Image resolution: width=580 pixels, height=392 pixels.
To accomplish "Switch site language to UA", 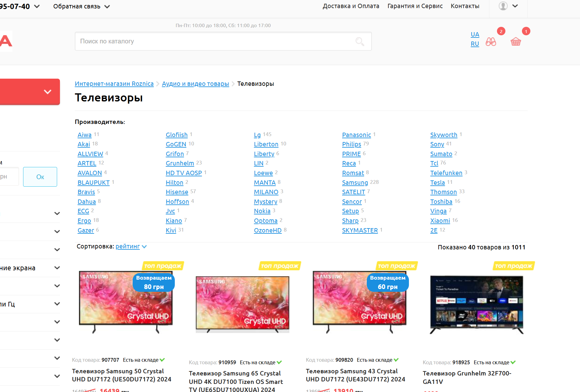I will click(475, 34).
